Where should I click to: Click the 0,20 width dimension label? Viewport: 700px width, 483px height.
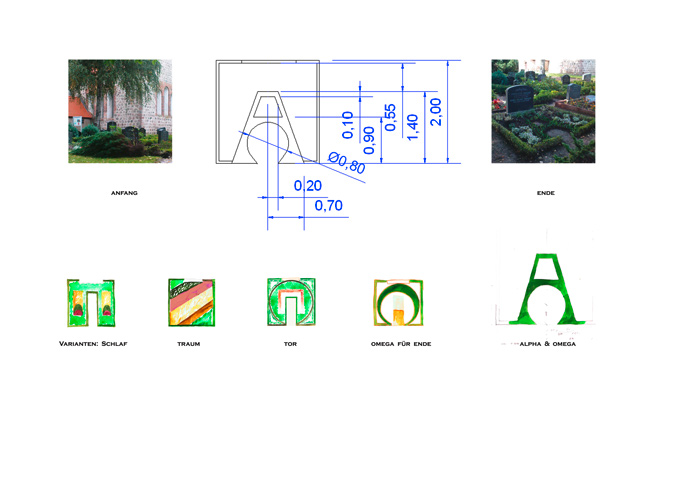click(307, 186)
